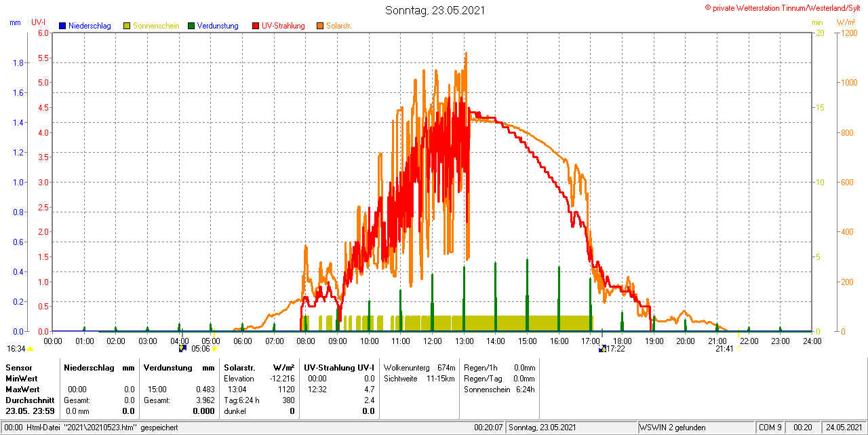Screen dimensions: 868x435
Task: Click the Verdunstung mm column header
Action: 179,367
